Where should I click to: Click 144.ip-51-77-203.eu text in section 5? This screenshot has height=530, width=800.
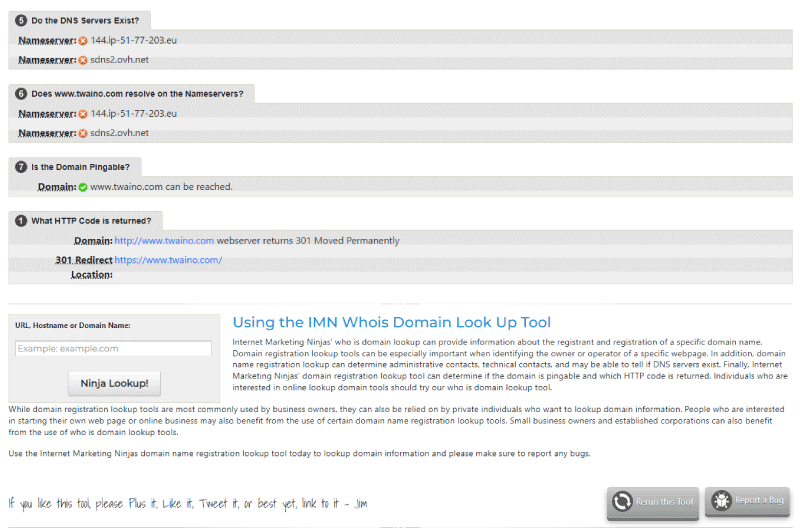[x=134, y=40]
